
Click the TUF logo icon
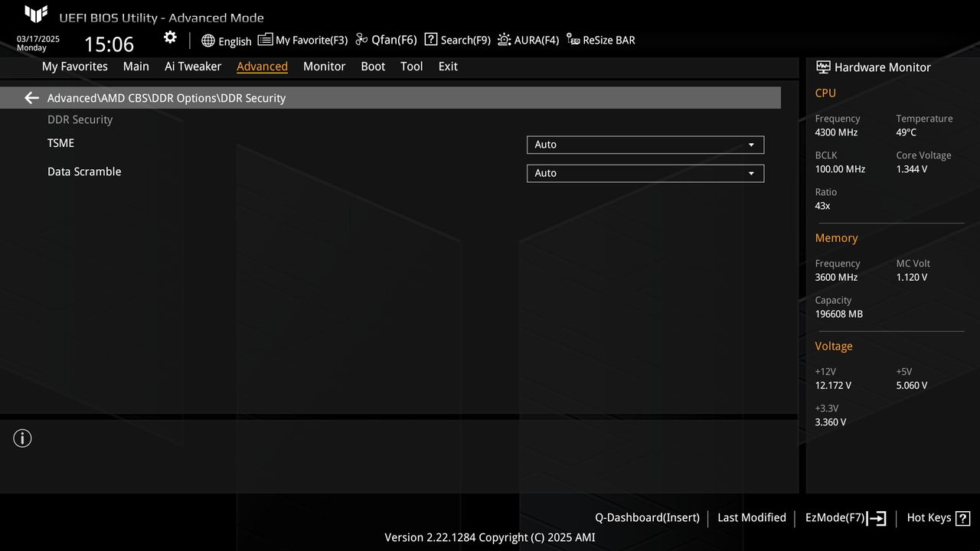point(36,14)
